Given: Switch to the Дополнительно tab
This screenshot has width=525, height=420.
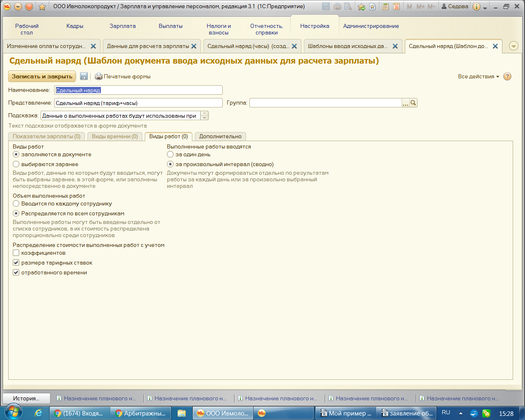Looking at the screenshot, I should click(x=221, y=136).
